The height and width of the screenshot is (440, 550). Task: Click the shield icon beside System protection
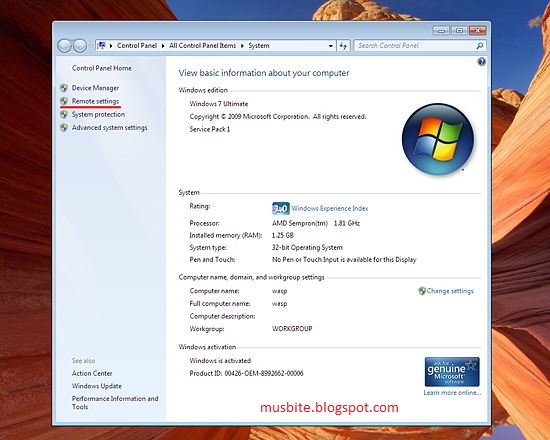pos(64,114)
